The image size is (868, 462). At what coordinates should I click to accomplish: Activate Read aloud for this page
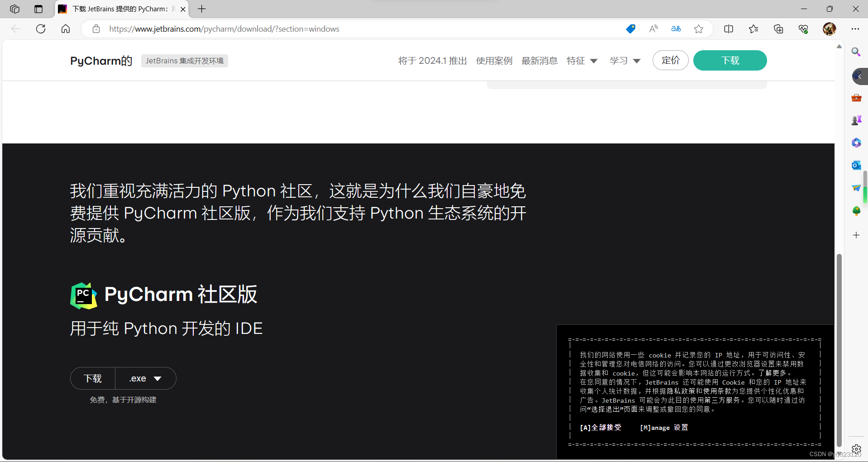tap(653, 29)
